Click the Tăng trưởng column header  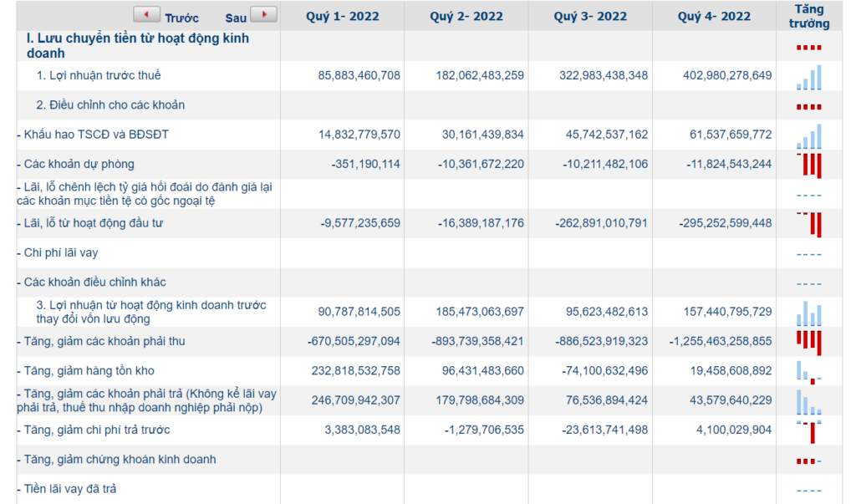click(809, 17)
